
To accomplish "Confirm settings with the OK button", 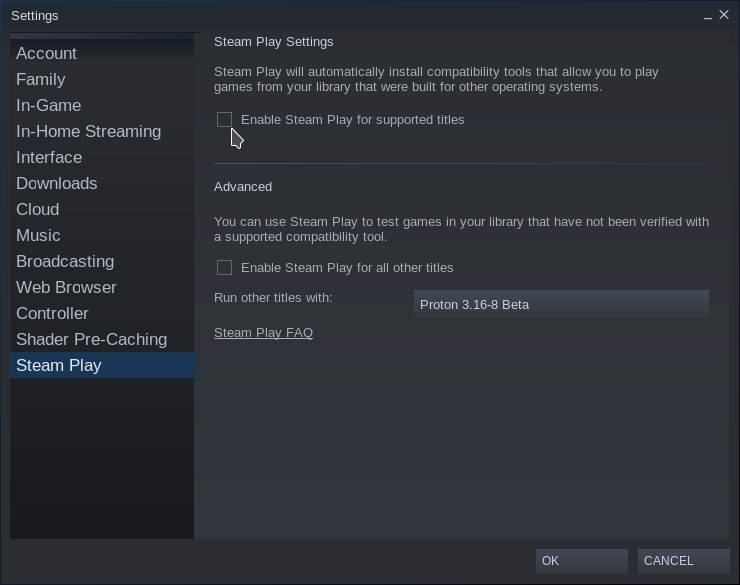I will coord(581,560).
